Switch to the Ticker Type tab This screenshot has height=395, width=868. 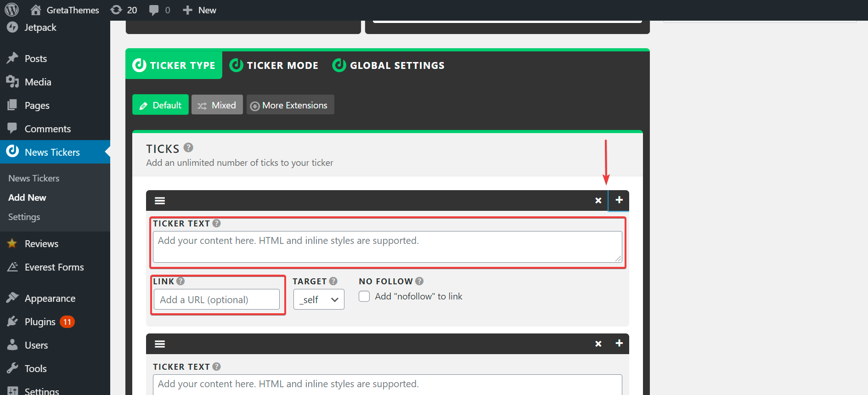[x=174, y=65]
